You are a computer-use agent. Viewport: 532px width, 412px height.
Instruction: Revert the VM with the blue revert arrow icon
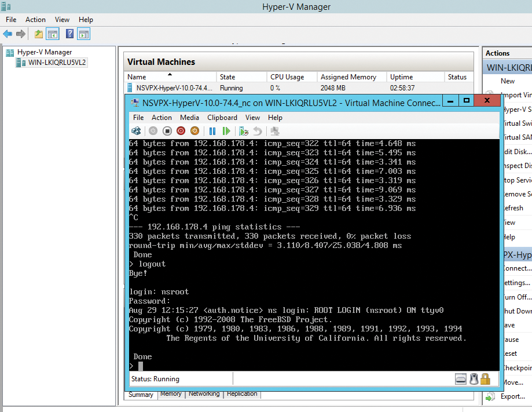click(x=258, y=131)
